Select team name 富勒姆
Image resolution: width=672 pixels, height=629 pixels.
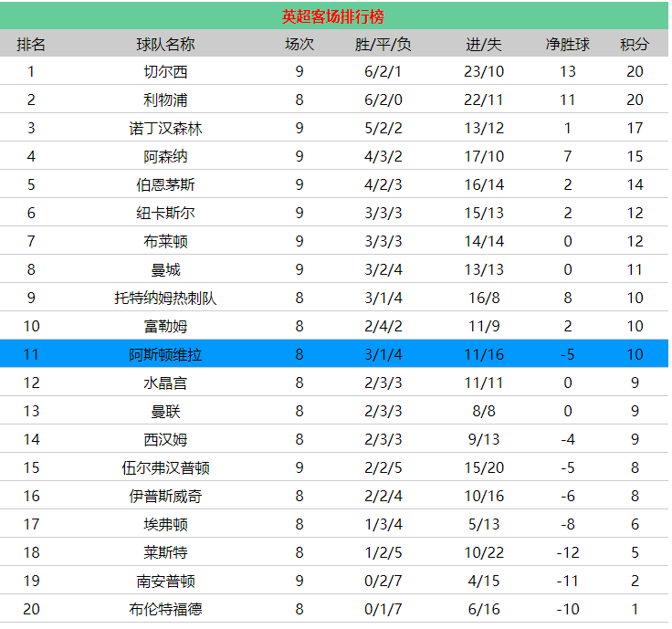coord(165,326)
